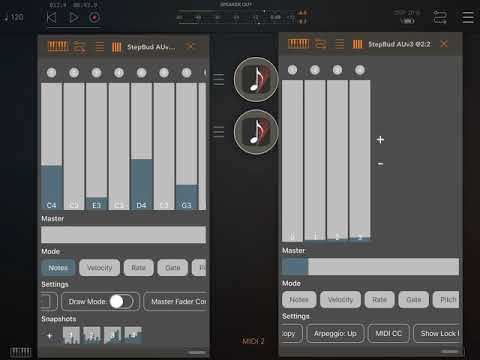This screenshot has width=480, height=360.
Task: Open MIDI routing icon in the StepBud AUv3 @2:2 window
Action: coord(320,44)
